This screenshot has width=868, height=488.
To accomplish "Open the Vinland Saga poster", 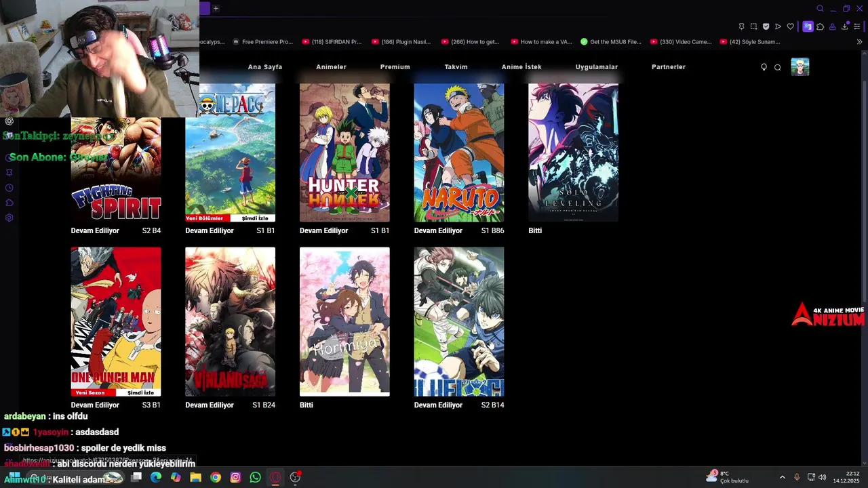I will click(231, 322).
